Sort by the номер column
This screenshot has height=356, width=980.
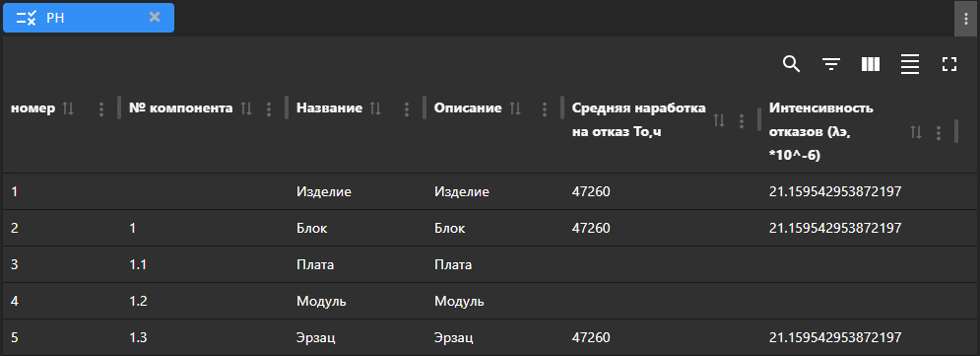[68, 108]
